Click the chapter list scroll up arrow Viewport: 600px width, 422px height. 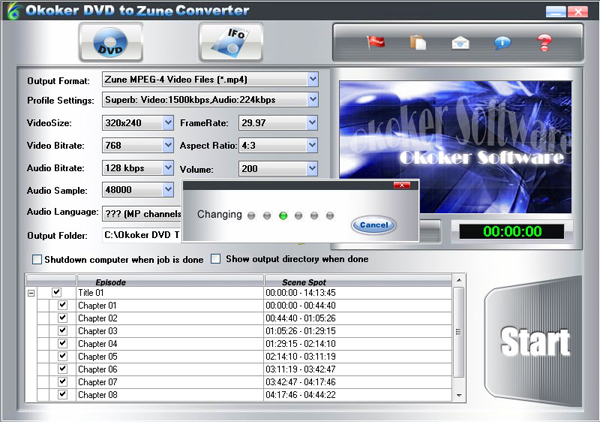tap(459, 280)
